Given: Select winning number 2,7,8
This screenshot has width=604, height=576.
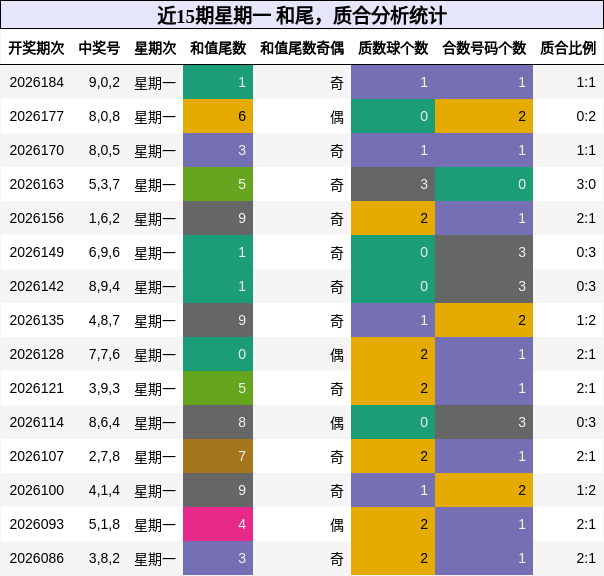Looking at the screenshot, I should pyautogui.click(x=104, y=456).
